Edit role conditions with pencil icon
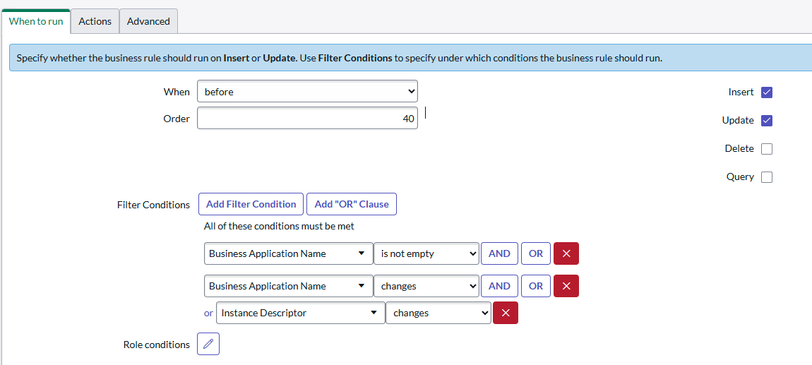The image size is (812, 365). [208, 344]
